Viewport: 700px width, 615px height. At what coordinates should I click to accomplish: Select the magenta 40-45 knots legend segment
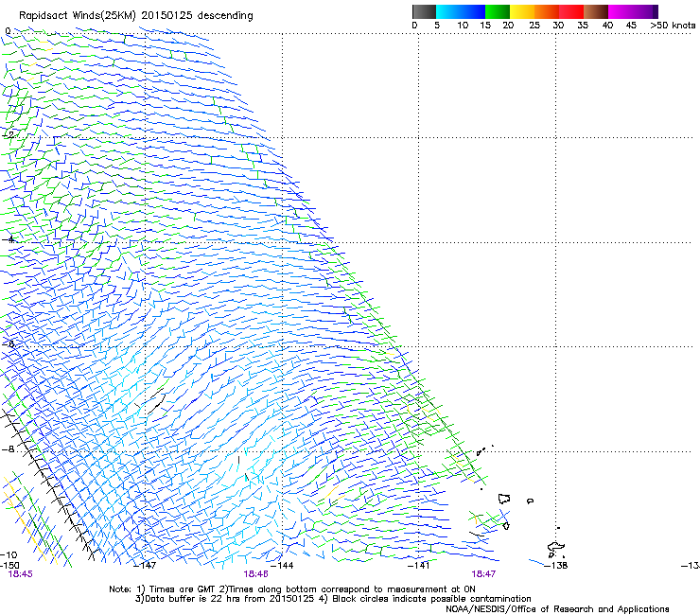621,11
